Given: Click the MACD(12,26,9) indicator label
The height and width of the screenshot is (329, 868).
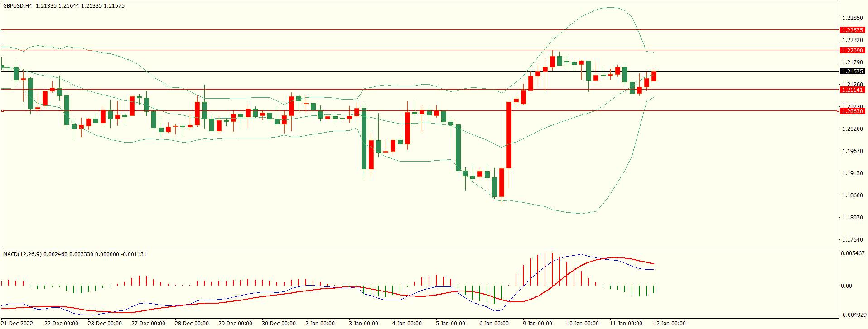Looking at the screenshot, I should point(22,254).
